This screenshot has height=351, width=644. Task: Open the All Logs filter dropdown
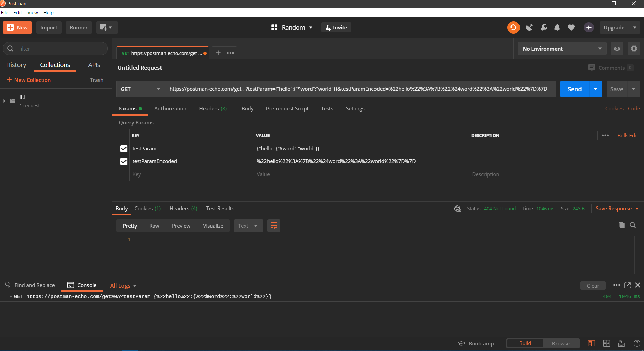pyautogui.click(x=123, y=286)
